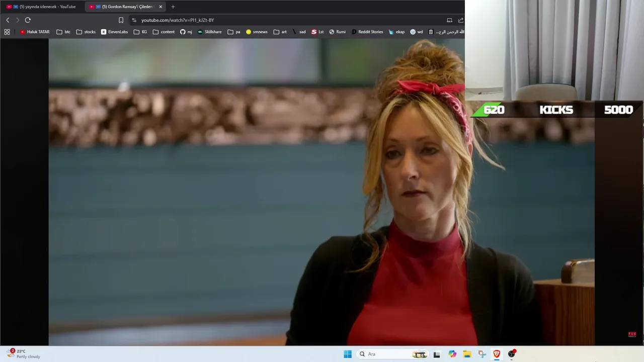The width and height of the screenshot is (644, 362).
Task: Click the '620' kicks counter on overlay
Action: tap(494, 110)
